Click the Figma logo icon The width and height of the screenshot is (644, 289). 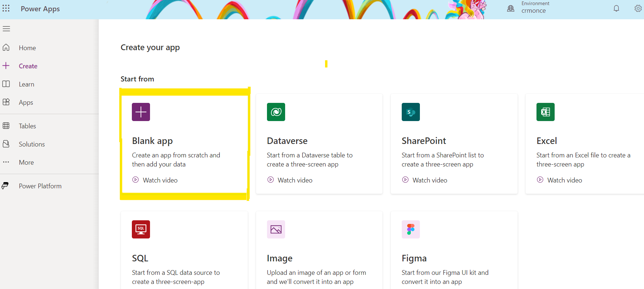pos(411,229)
